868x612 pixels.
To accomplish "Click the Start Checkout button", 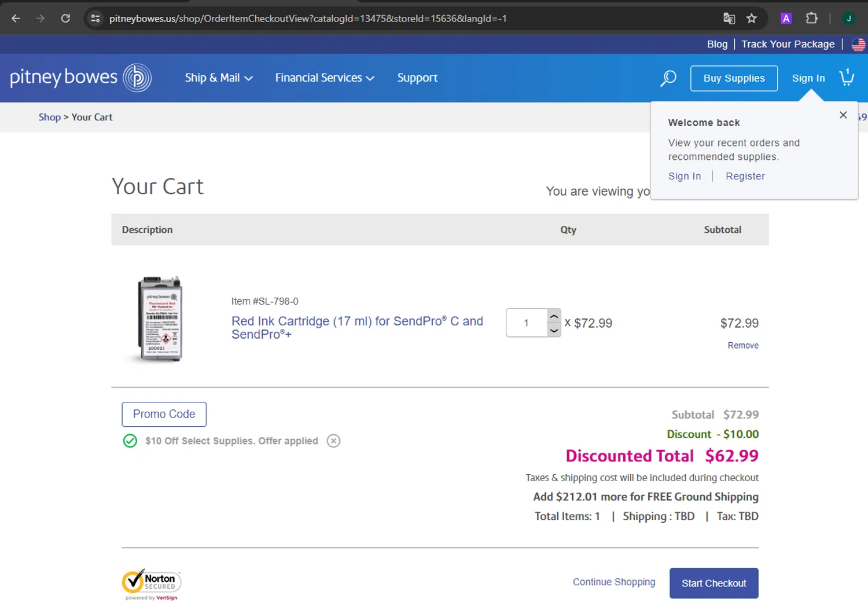I will tap(713, 583).
